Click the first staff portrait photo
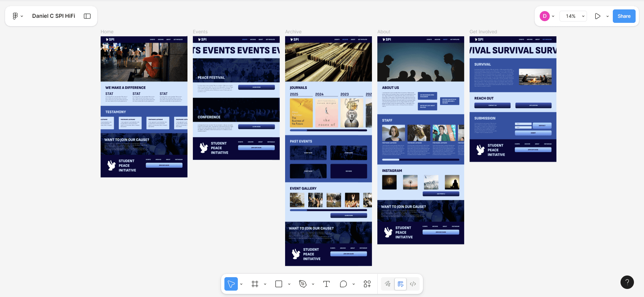The height and width of the screenshot is (297, 644). [393, 133]
